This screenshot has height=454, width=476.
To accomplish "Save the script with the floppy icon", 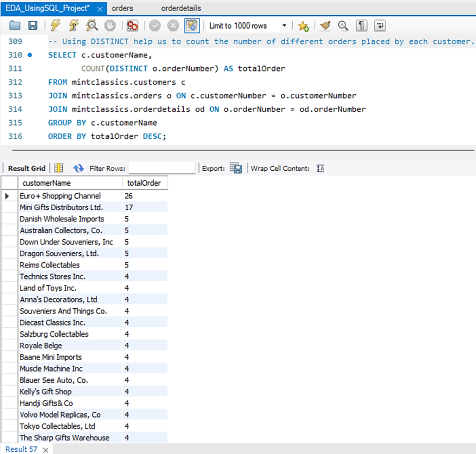I will [33, 25].
